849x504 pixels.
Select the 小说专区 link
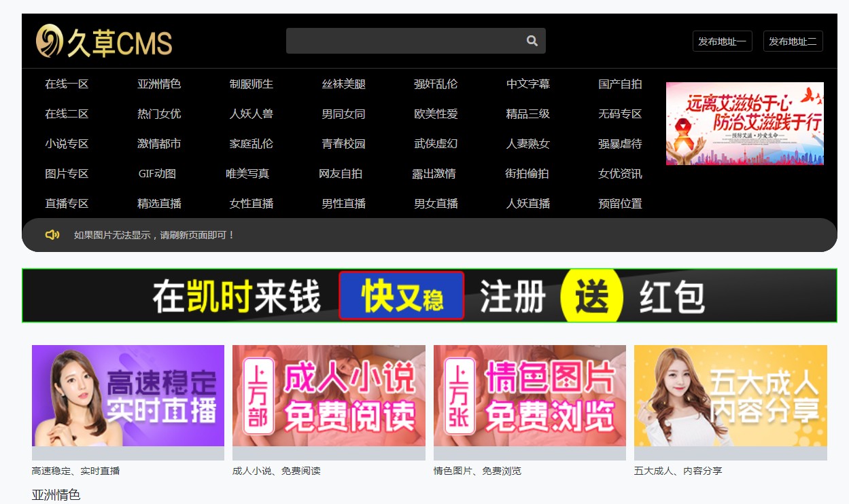(65, 143)
